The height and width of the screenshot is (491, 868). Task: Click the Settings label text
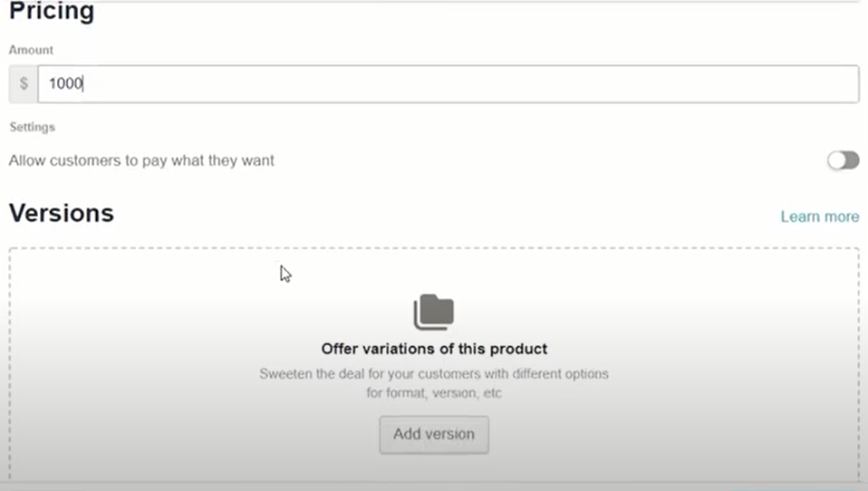[x=32, y=127]
